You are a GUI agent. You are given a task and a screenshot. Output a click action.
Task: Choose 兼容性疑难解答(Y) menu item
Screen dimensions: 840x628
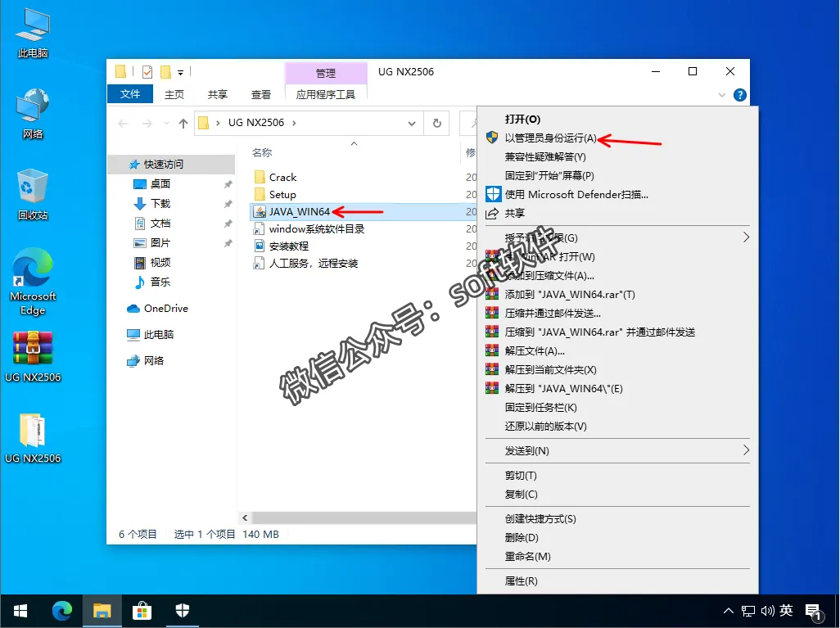pyautogui.click(x=617, y=156)
